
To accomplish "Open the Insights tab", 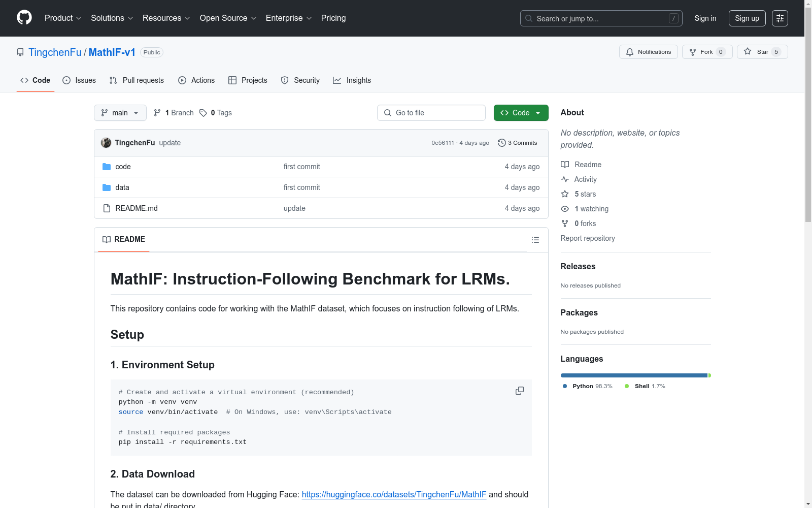I will (352, 80).
